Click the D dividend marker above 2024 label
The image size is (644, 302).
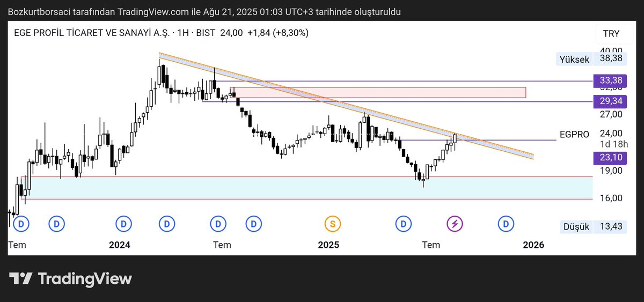point(123,224)
